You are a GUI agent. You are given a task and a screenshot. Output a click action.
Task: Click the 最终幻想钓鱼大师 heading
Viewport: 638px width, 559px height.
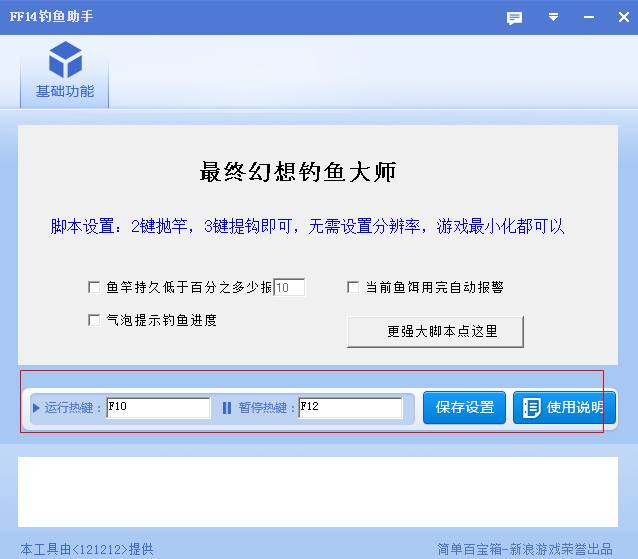pyautogui.click(x=298, y=172)
